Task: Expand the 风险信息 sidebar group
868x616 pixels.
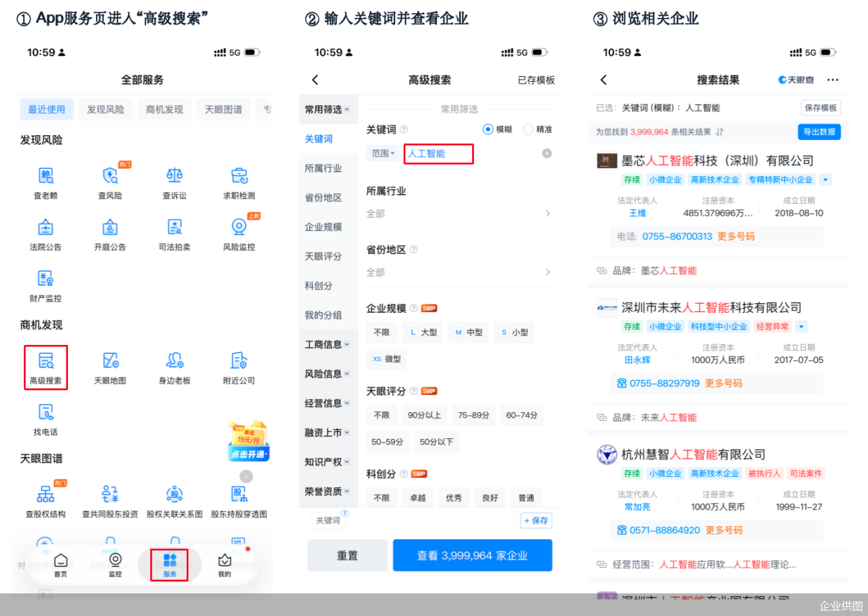Action: click(x=328, y=374)
